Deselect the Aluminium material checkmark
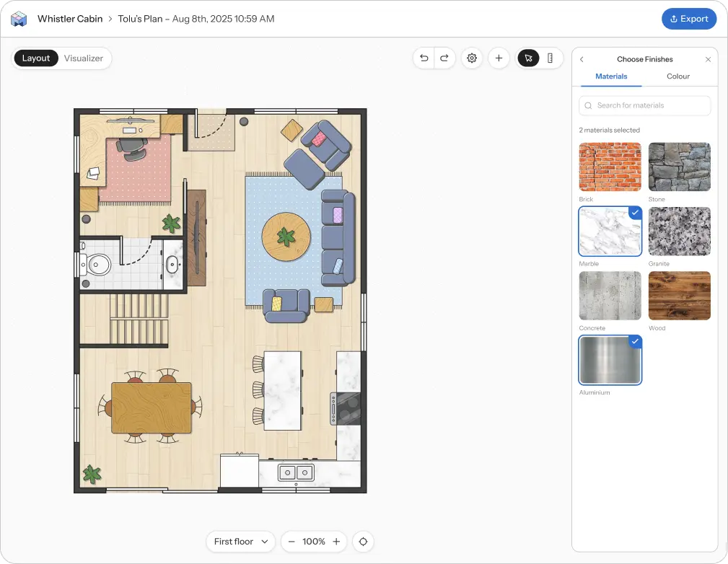This screenshot has width=728, height=564. tap(635, 341)
